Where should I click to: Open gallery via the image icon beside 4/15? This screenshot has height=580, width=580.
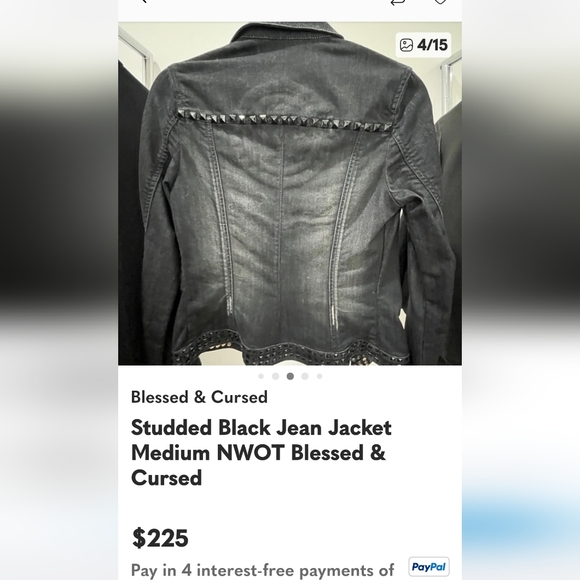tap(406, 45)
